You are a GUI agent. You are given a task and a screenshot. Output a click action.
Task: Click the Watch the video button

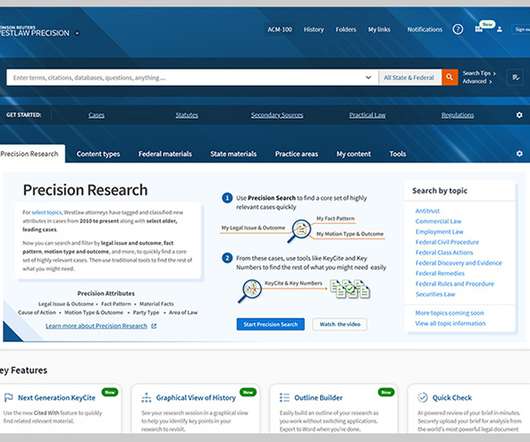pyautogui.click(x=340, y=324)
